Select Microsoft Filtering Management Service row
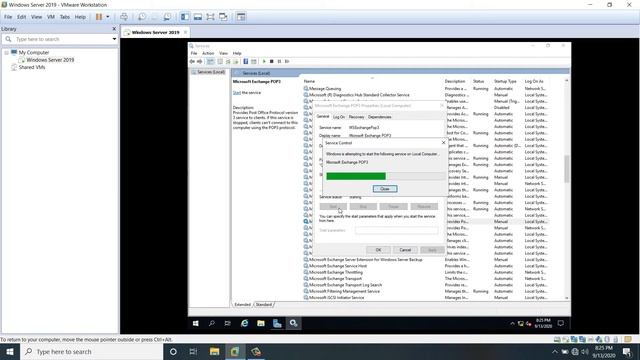This screenshot has width=640, height=360. [x=344, y=291]
